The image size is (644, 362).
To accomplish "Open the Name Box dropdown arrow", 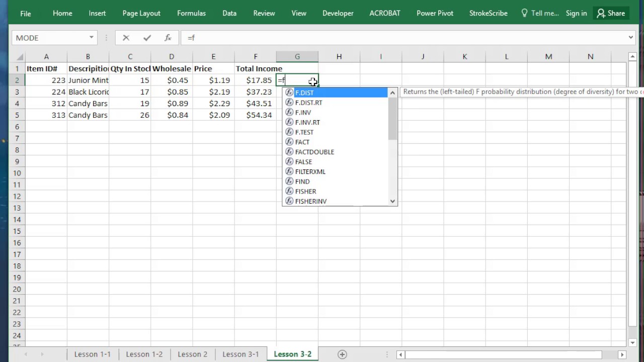I will pos(92,38).
